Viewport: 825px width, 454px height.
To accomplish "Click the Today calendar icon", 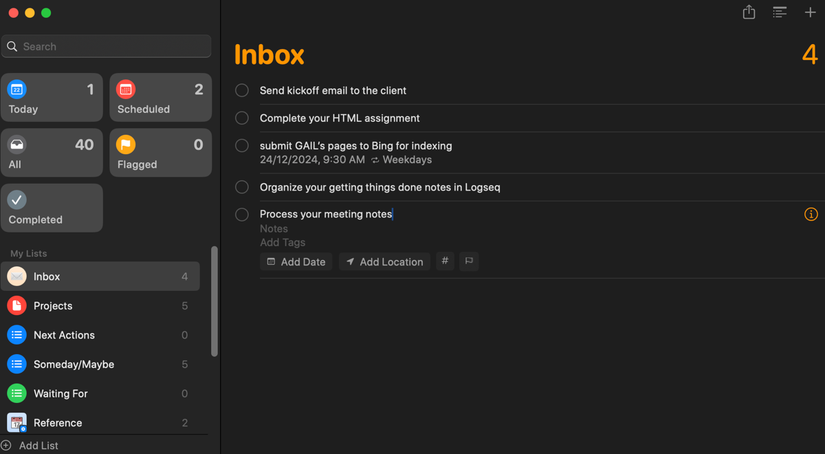I will (17, 89).
